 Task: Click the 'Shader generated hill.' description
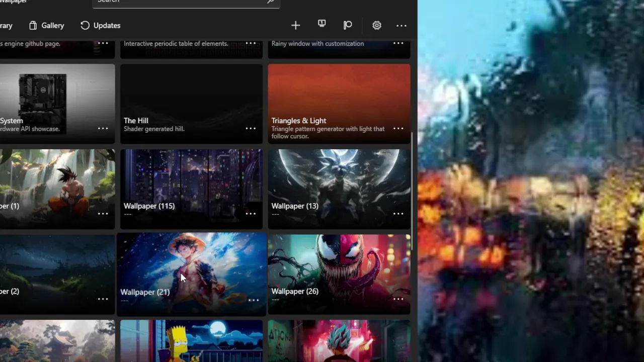pos(154,129)
